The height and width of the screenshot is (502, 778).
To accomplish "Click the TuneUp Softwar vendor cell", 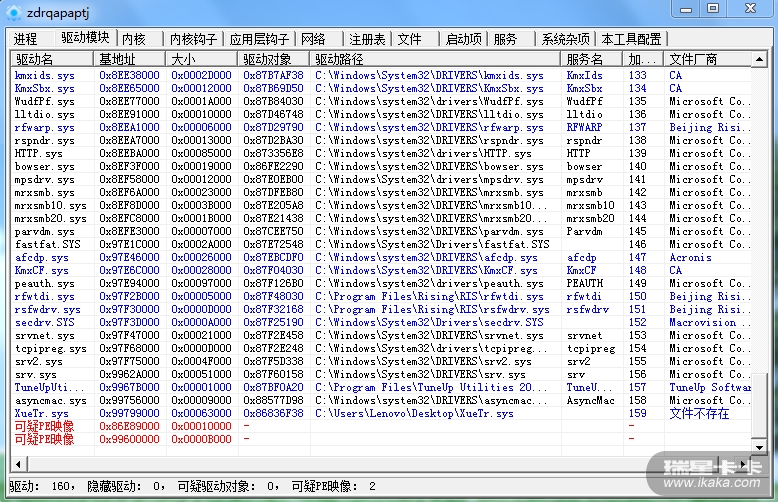I will 710,387.
